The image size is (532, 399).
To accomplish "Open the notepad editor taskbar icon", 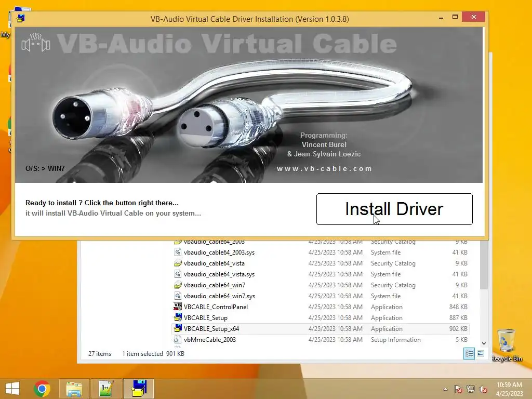I will coord(106,389).
